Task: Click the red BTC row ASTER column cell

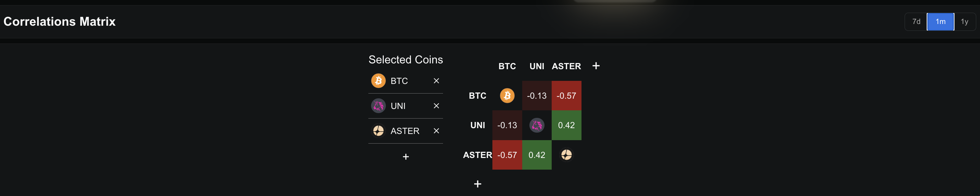Action: tap(566, 96)
